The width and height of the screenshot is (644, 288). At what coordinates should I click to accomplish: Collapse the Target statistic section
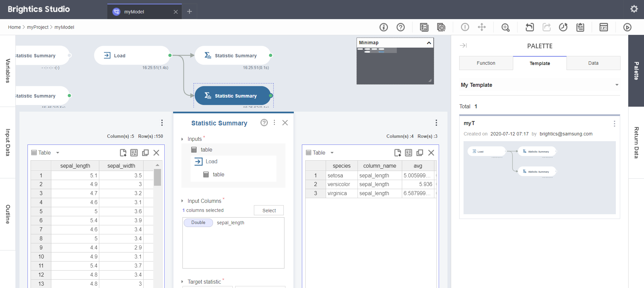point(182,282)
